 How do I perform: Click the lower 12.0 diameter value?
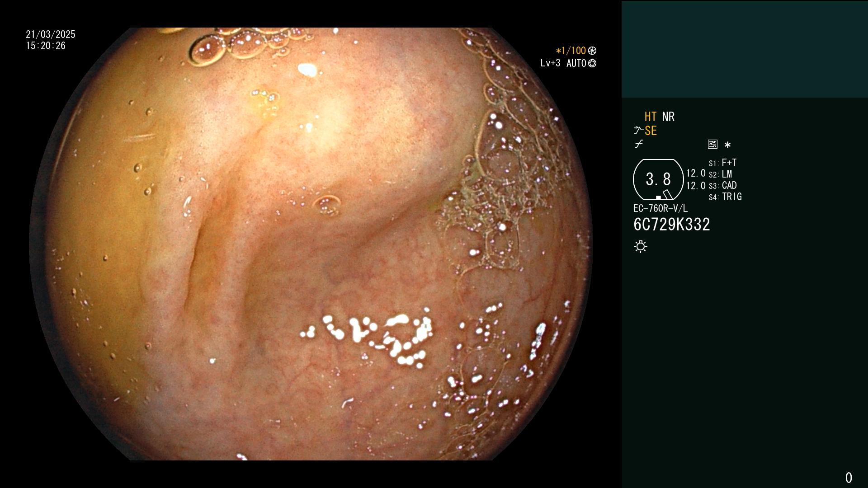696,186
